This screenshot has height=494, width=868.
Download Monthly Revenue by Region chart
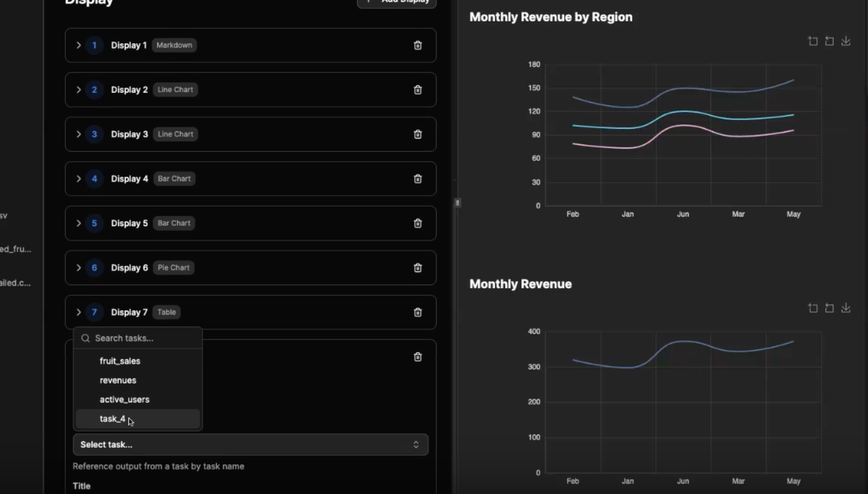click(846, 41)
